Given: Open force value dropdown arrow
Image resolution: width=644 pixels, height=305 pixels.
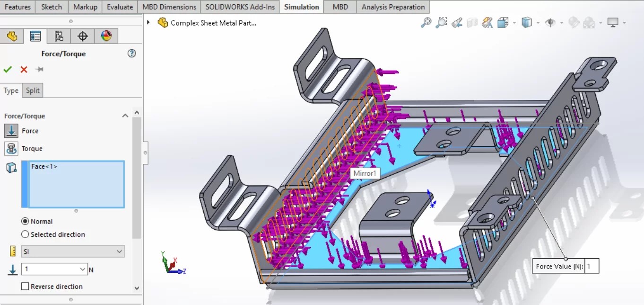Looking at the screenshot, I should (83, 269).
